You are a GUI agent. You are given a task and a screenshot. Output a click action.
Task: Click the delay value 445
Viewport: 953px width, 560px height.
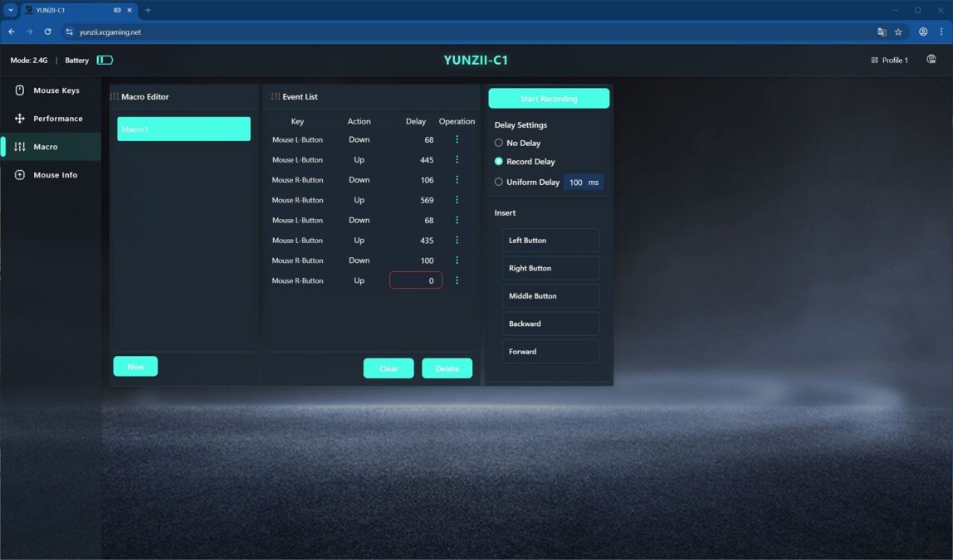[427, 160]
